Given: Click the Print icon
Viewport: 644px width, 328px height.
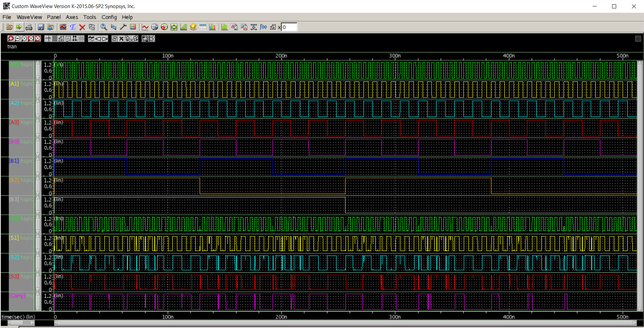Looking at the screenshot, I should point(29,27).
